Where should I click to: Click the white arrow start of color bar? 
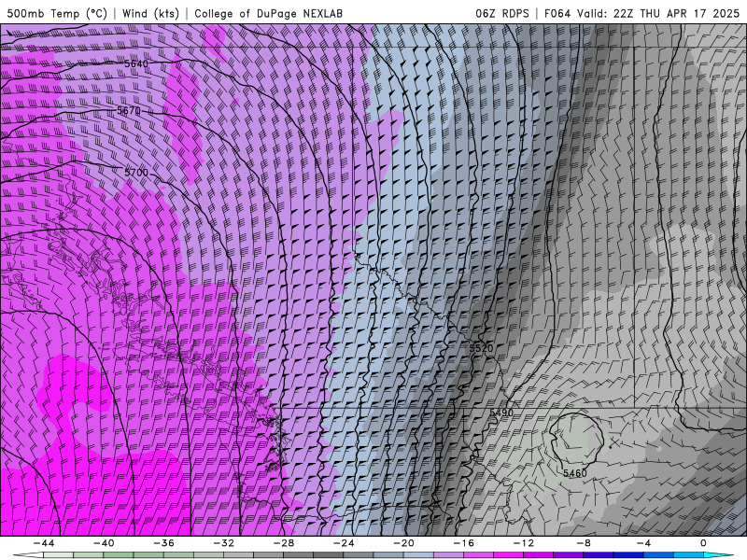[28, 555]
